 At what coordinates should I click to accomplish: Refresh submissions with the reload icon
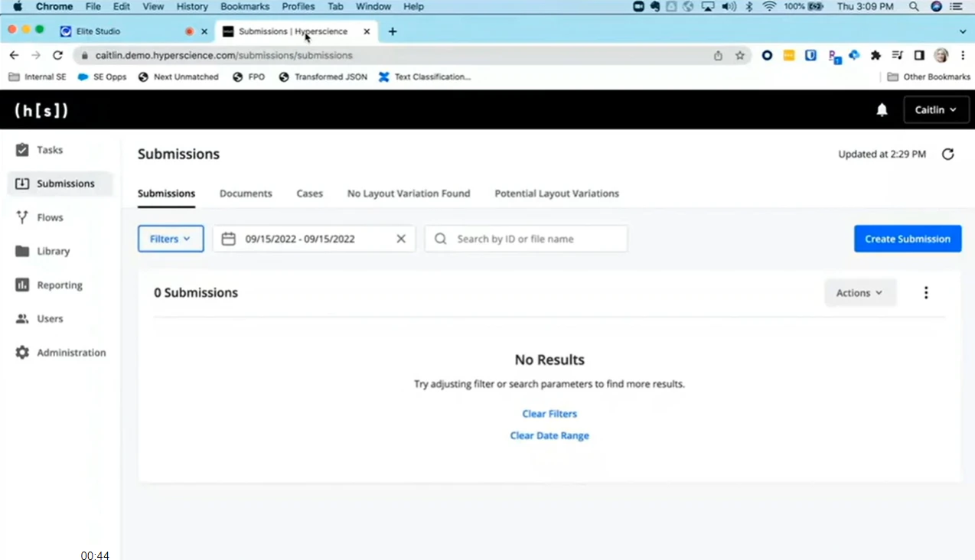pos(947,154)
